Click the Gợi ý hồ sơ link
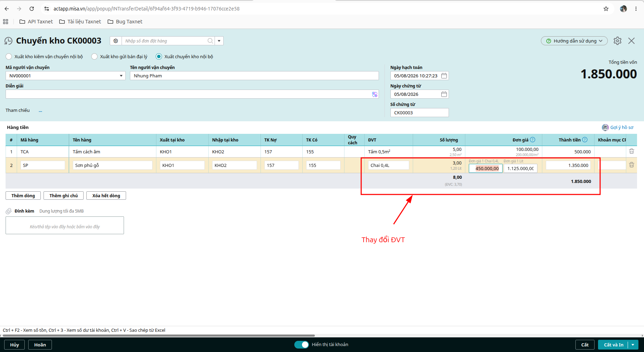The image size is (644, 352). tap(622, 127)
